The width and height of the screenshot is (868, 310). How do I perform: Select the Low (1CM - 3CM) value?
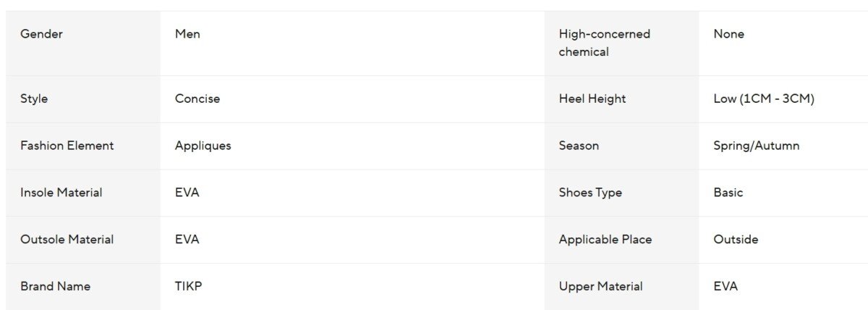click(763, 99)
